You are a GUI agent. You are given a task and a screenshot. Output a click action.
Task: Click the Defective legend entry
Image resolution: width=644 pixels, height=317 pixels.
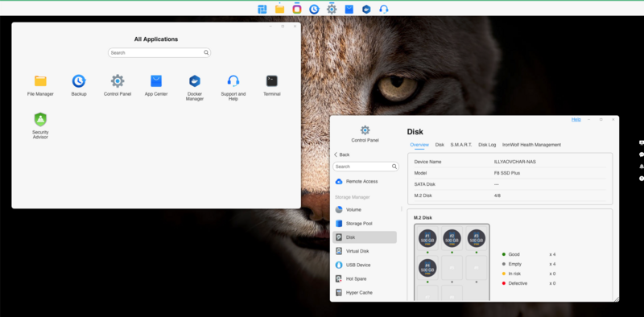(529, 283)
